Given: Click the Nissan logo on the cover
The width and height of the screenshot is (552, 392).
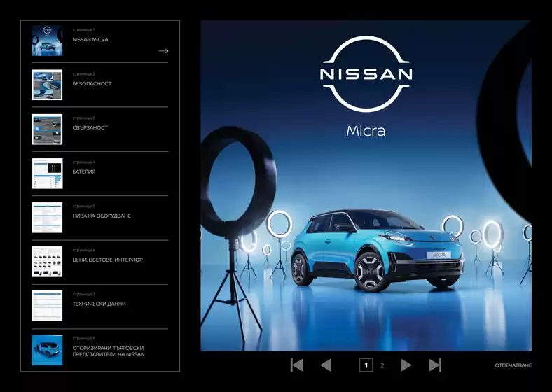Looking at the screenshot, I should tap(366, 74).
